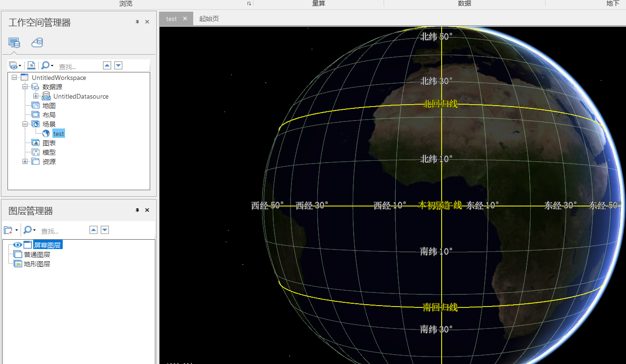Find previous match in layer manager
626x364 pixels.
click(94, 230)
